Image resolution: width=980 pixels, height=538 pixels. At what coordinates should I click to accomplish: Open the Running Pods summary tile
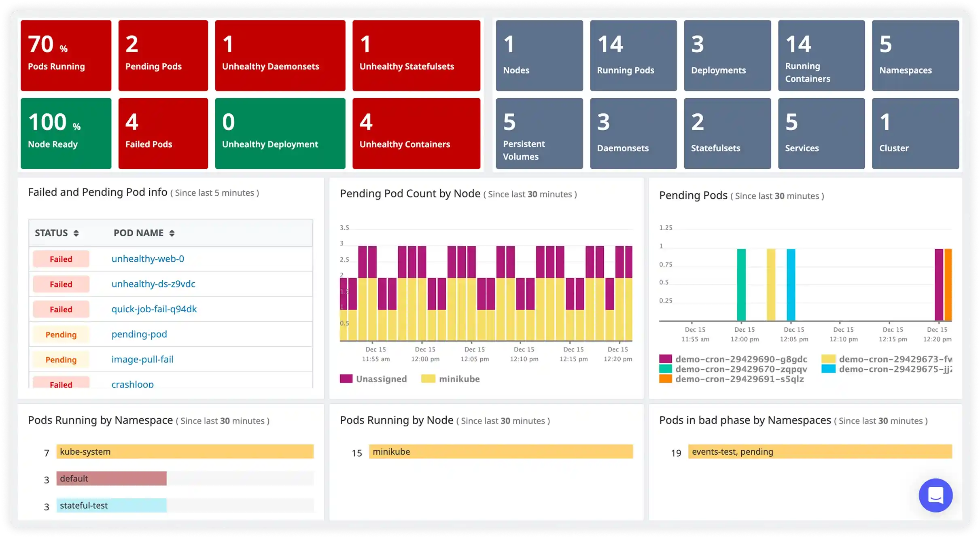[x=633, y=55]
